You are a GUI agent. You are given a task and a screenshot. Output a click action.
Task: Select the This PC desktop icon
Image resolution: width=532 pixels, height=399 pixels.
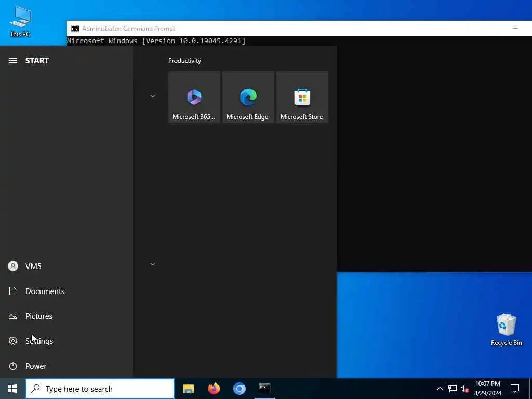(x=20, y=21)
